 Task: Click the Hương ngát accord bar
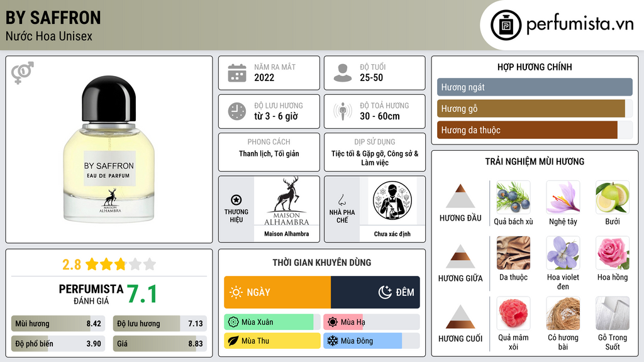coord(535,87)
